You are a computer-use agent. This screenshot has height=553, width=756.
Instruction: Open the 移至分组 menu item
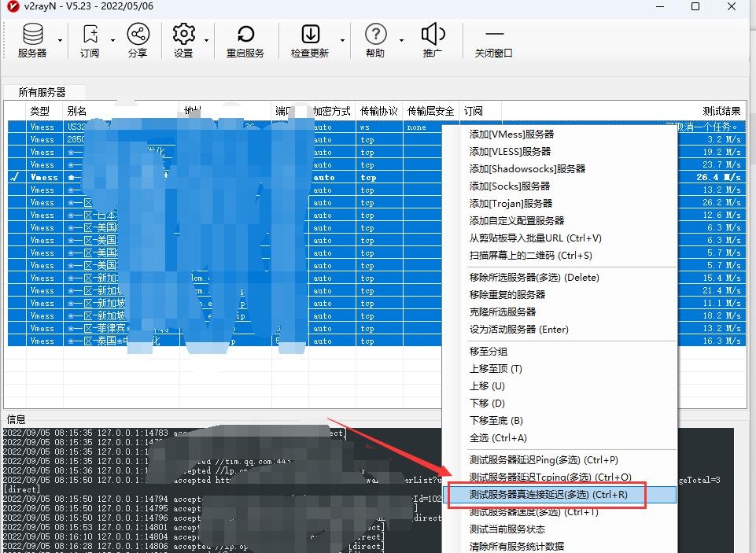[x=489, y=352]
